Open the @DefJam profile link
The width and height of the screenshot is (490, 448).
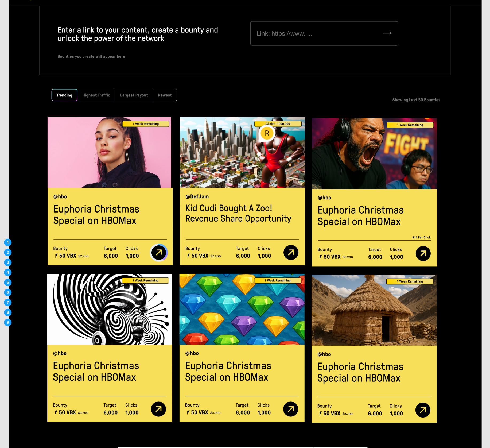197,197
